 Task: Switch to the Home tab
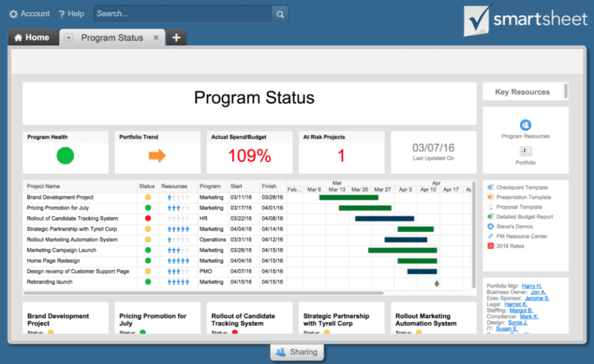click(x=33, y=37)
